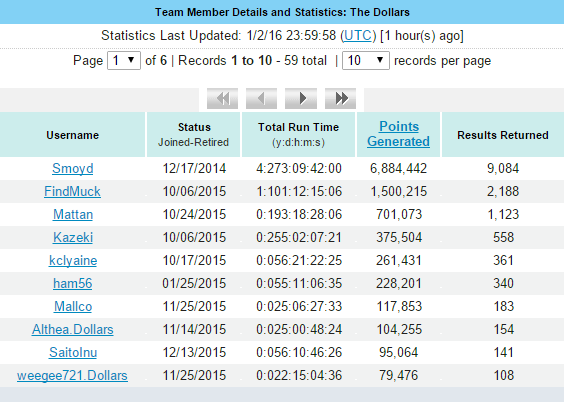
Task: Open Smoyd's member profile
Action: tap(73, 168)
